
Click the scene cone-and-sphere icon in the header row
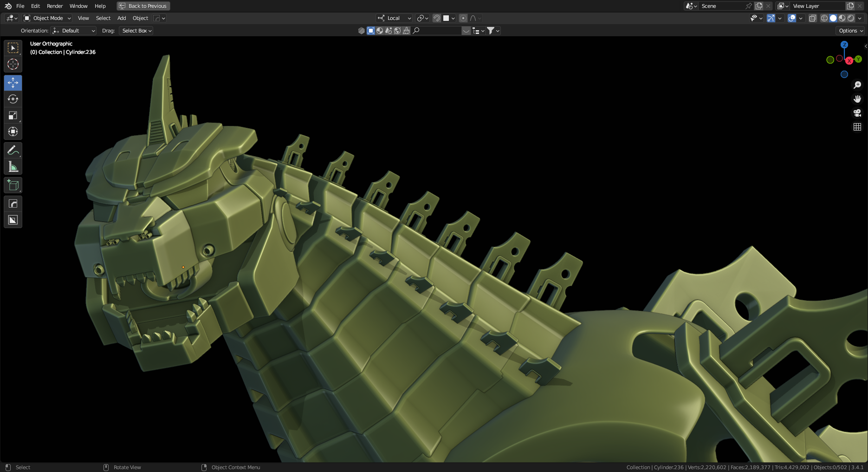tap(389, 31)
